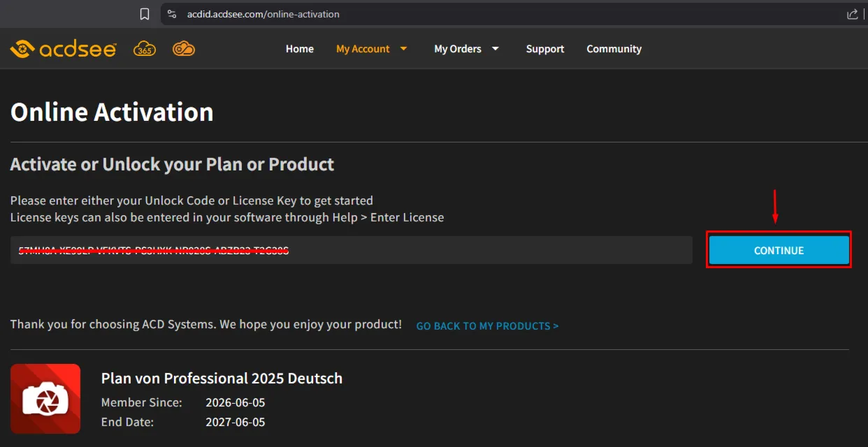Click the ACDSee logo
This screenshot has height=447, width=868.
coord(64,49)
